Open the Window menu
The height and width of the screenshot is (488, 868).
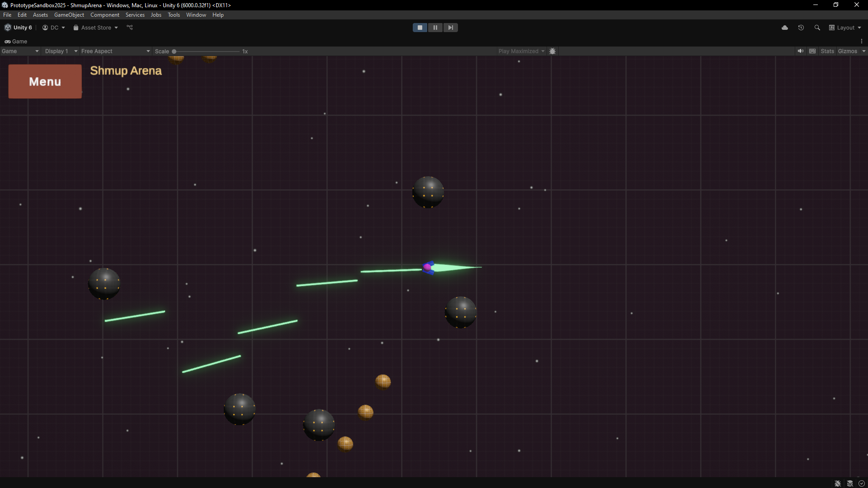(196, 15)
